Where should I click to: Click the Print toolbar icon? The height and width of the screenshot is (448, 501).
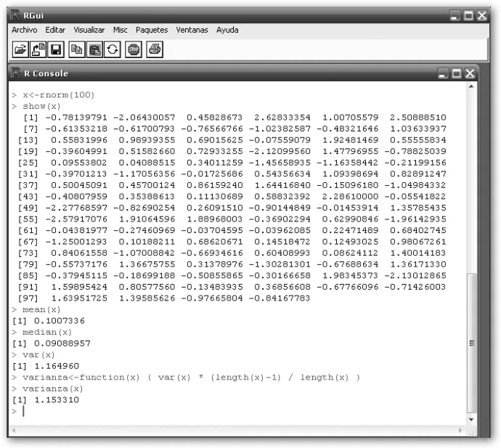(155, 49)
